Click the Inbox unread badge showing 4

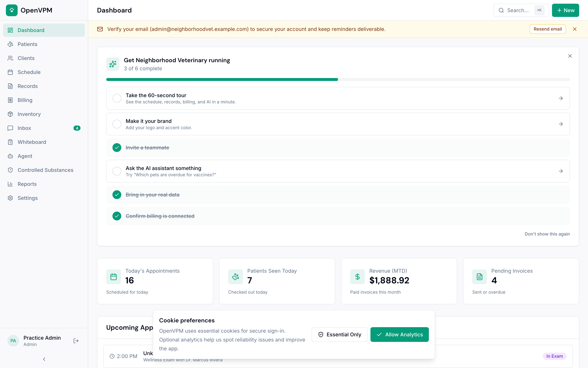pos(77,128)
